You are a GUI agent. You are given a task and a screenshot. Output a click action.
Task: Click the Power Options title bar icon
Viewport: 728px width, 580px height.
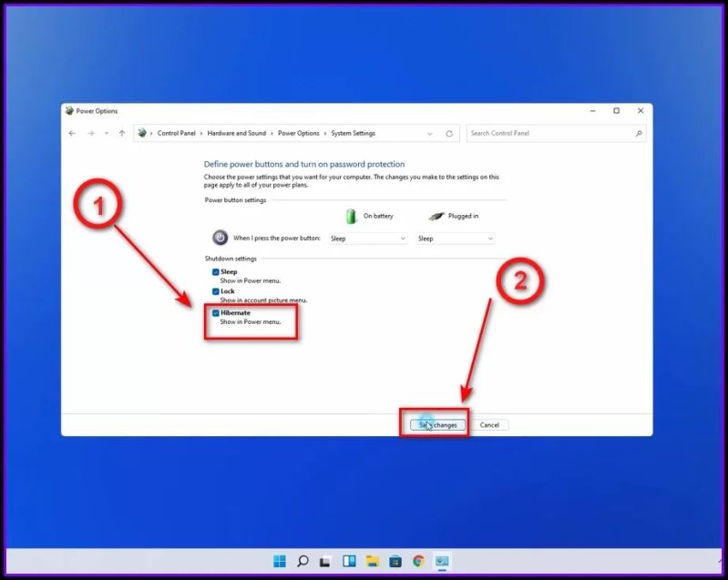tap(69, 111)
